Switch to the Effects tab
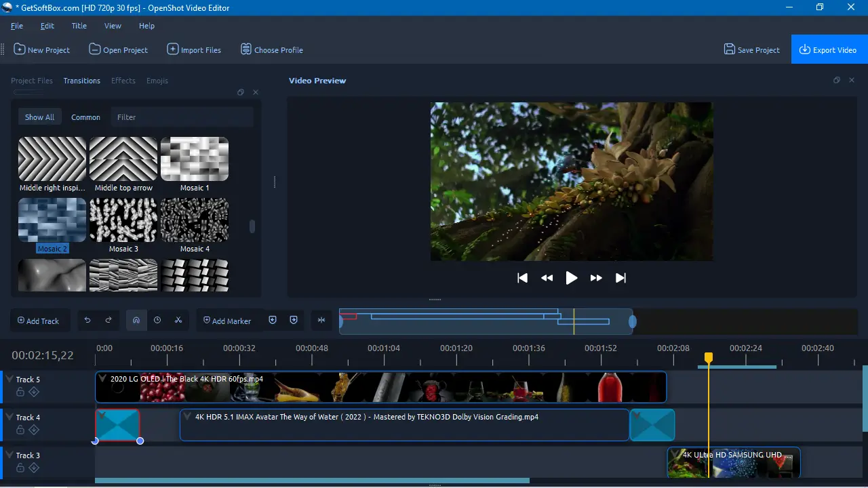This screenshot has width=868, height=488. (123, 81)
